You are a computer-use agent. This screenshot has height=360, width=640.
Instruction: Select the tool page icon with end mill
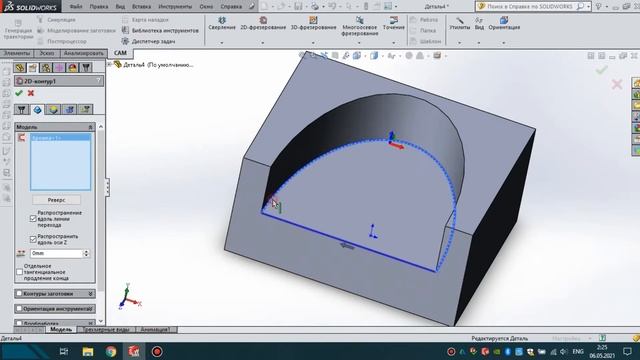22,109
